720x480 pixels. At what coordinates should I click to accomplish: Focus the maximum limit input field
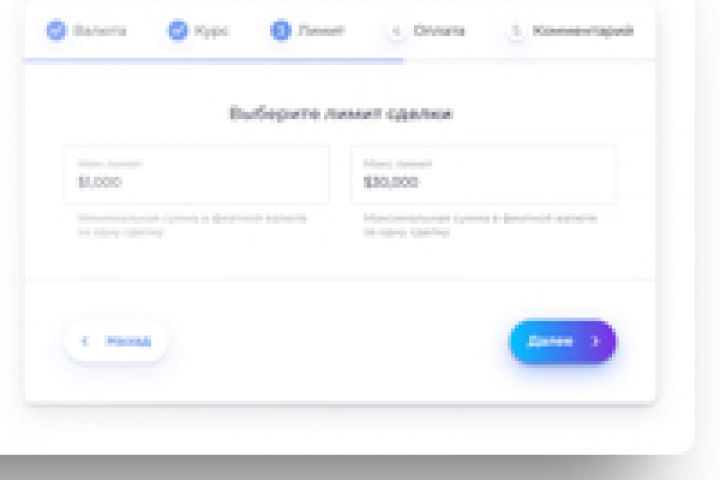point(483,175)
